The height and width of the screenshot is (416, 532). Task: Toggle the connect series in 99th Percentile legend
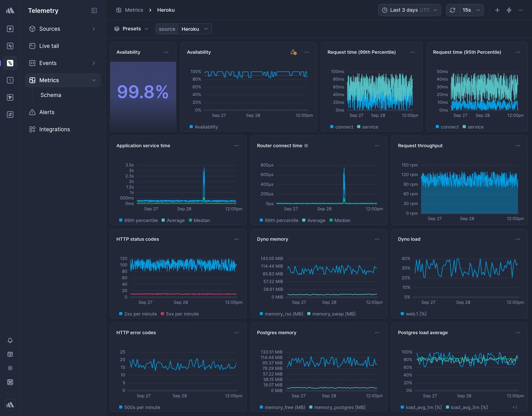pyautogui.click(x=342, y=127)
